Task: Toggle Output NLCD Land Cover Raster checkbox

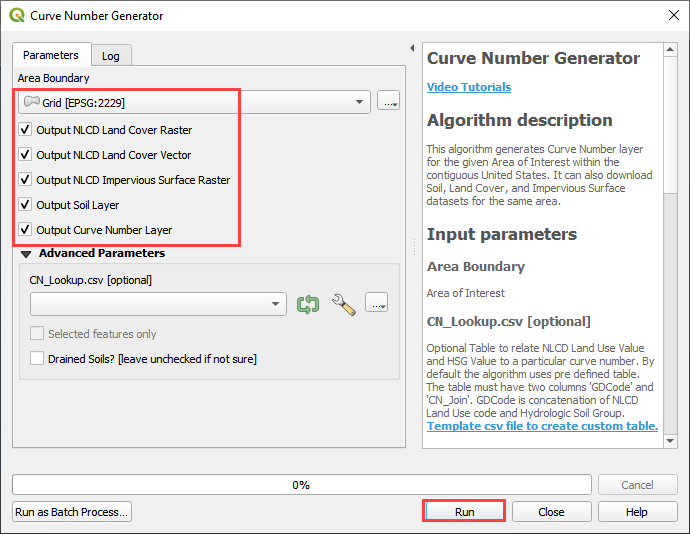Action: [25, 130]
